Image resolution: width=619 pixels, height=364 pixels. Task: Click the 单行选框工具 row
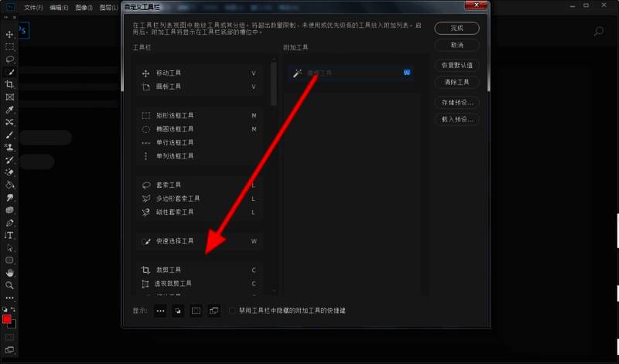click(x=199, y=142)
